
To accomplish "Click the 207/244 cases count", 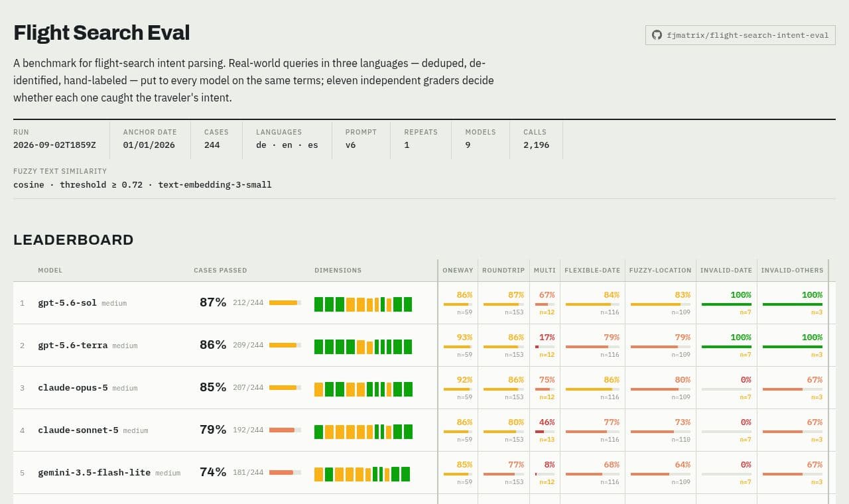I will tap(248, 388).
